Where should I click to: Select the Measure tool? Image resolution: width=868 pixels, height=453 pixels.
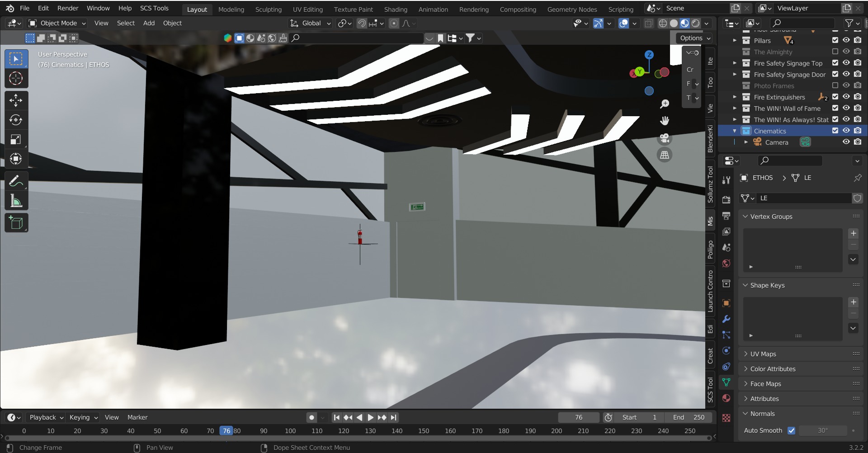(16, 200)
